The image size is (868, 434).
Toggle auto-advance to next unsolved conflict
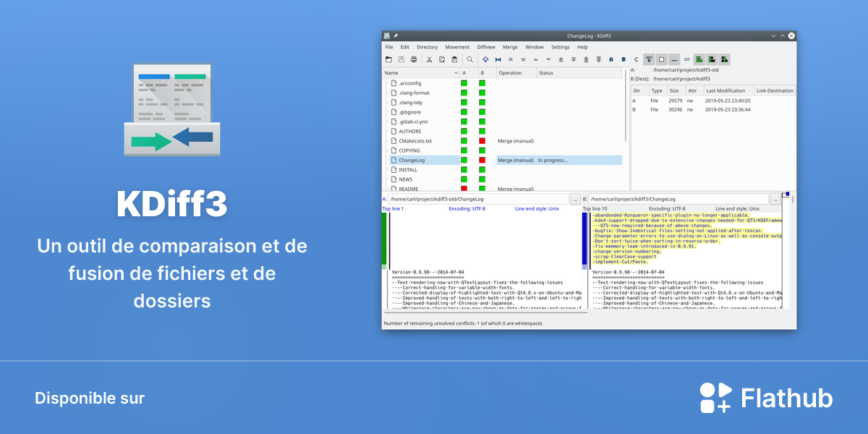(649, 59)
